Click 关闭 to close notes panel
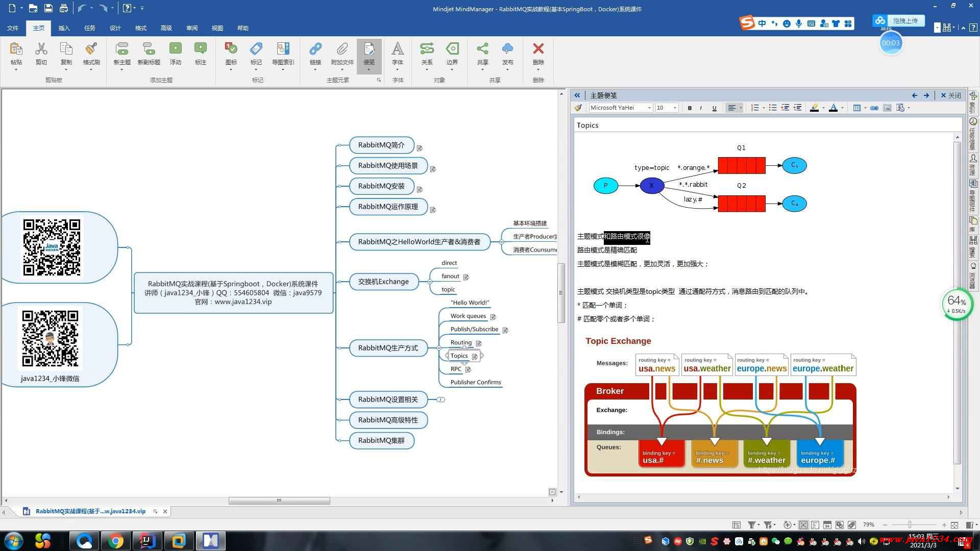This screenshot has width=980, height=551. pyautogui.click(x=951, y=95)
